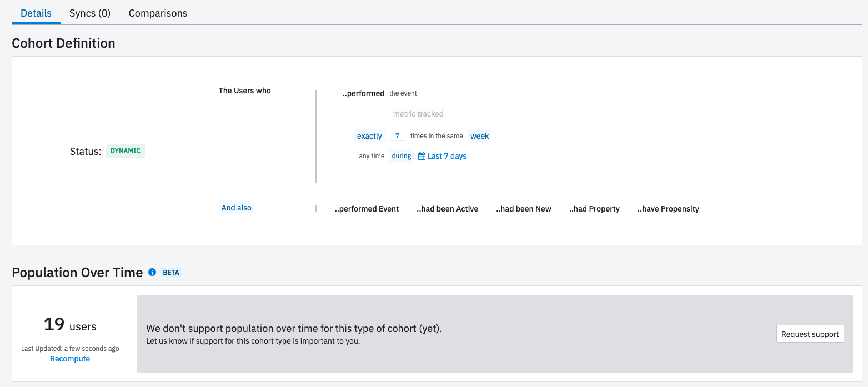Open the 'exactly' comparison dropdown

[369, 136]
